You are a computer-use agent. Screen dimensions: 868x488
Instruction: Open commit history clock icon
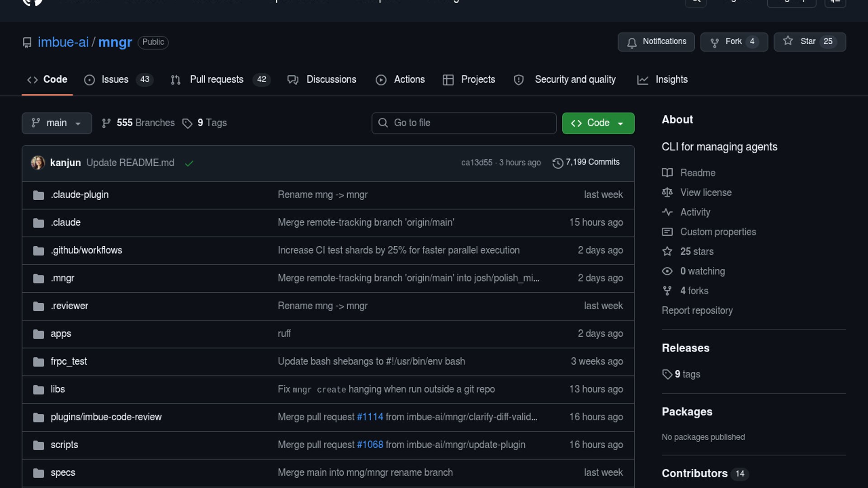click(x=557, y=163)
